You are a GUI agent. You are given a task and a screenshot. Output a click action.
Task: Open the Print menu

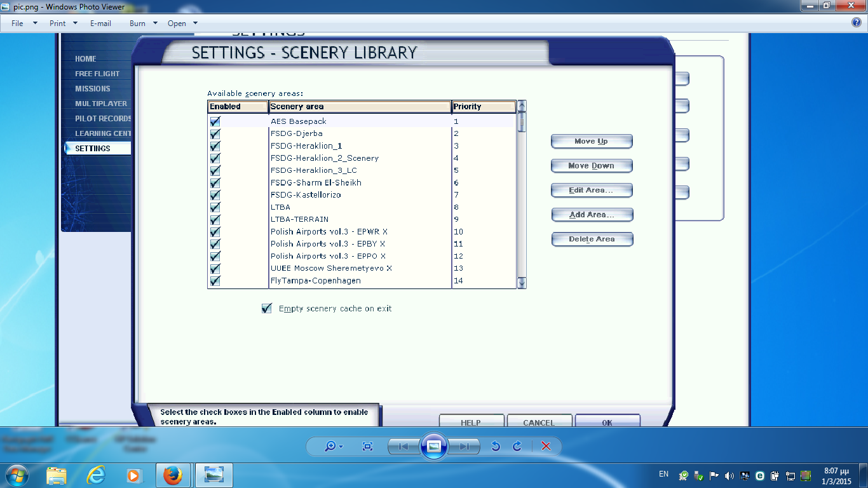tap(64, 24)
